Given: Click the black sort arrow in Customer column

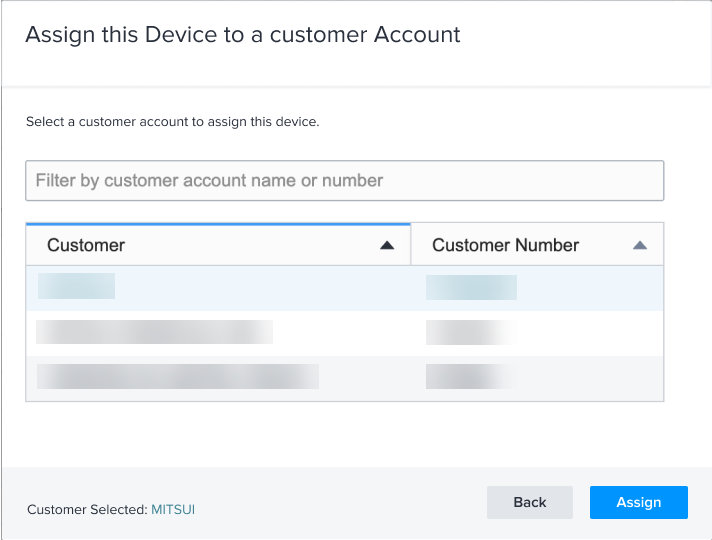Looking at the screenshot, I should 387,246.
